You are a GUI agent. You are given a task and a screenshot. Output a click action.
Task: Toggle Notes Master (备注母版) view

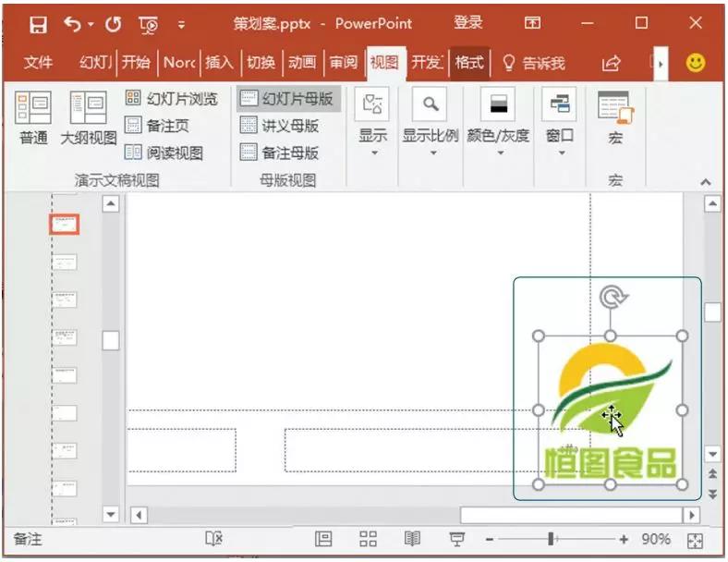(280, 153)
